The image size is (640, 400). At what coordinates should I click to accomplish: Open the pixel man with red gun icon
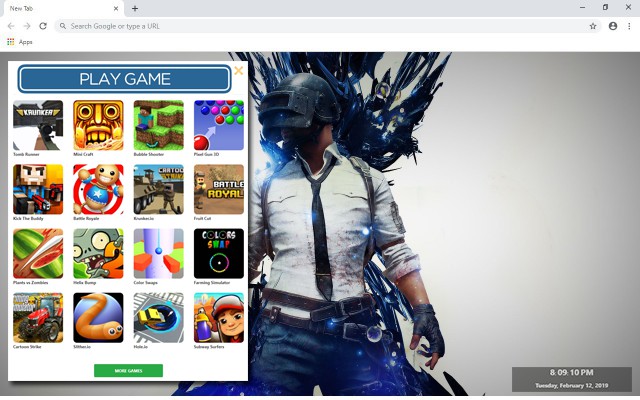(x=38, y=189)
